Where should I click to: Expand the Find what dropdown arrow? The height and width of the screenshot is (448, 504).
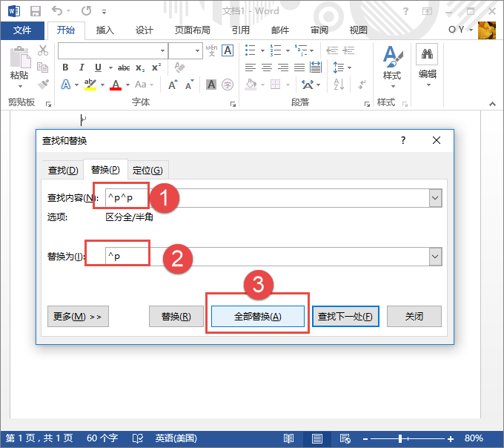point(435,197)
